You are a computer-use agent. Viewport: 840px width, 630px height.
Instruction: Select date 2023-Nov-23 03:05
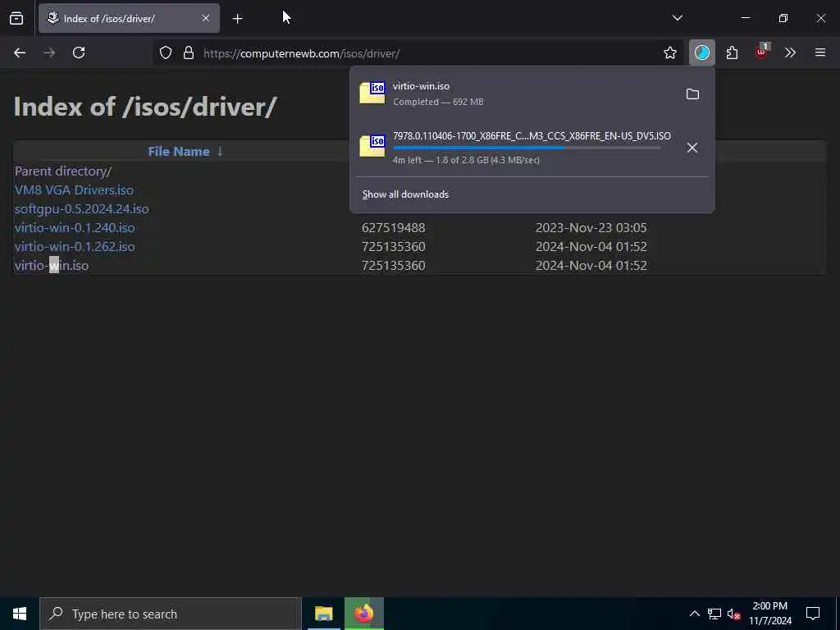pyautogui.click(x=591, y=228)
